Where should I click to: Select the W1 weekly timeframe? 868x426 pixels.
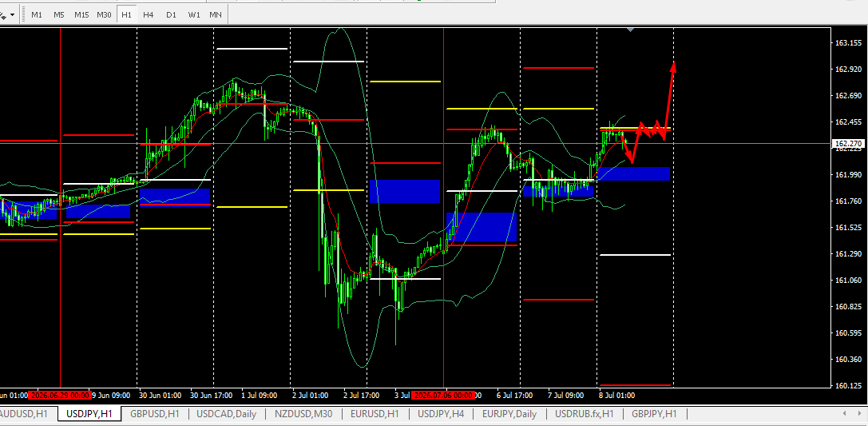194,15
